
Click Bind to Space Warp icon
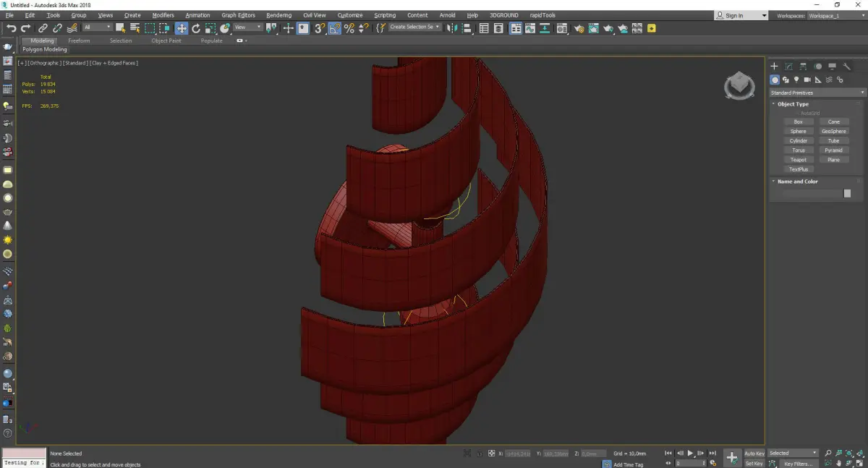click(x=72, y=28)
